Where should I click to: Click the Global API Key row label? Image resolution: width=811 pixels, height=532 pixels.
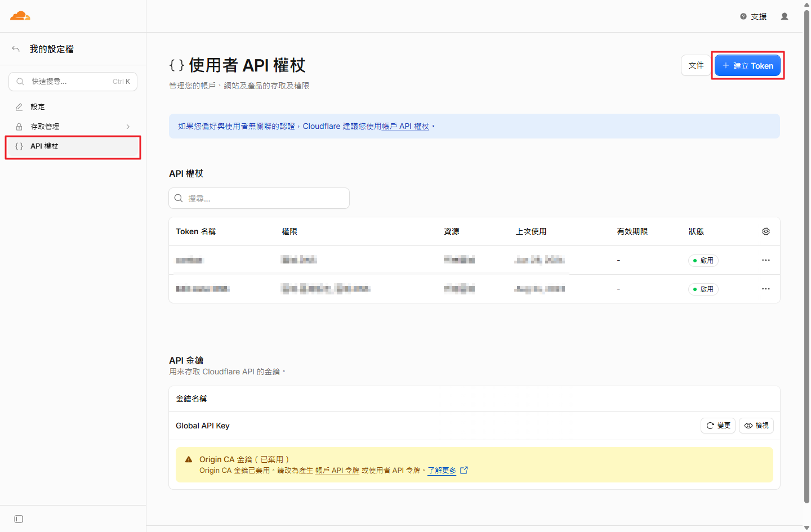203,426
